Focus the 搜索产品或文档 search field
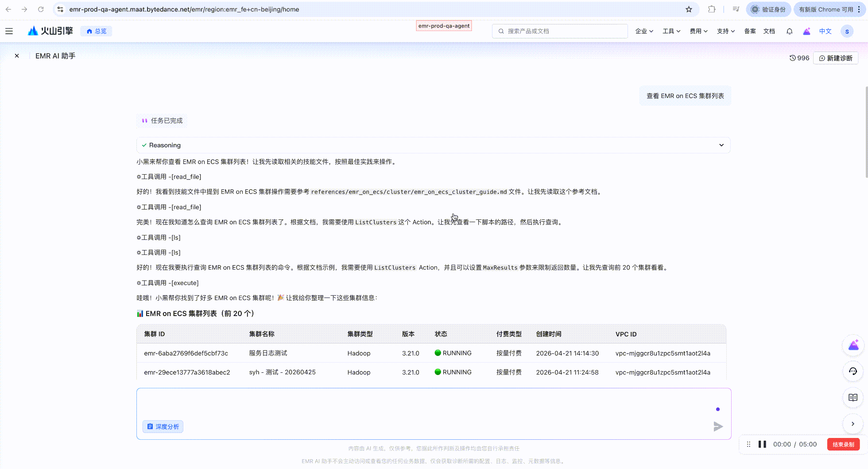The height and width of the screenshot is (469, 868). point(560,31)
